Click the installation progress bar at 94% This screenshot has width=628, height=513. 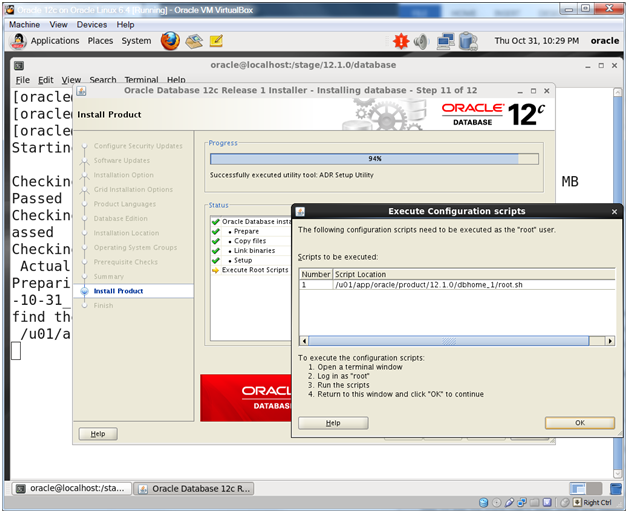373,158
